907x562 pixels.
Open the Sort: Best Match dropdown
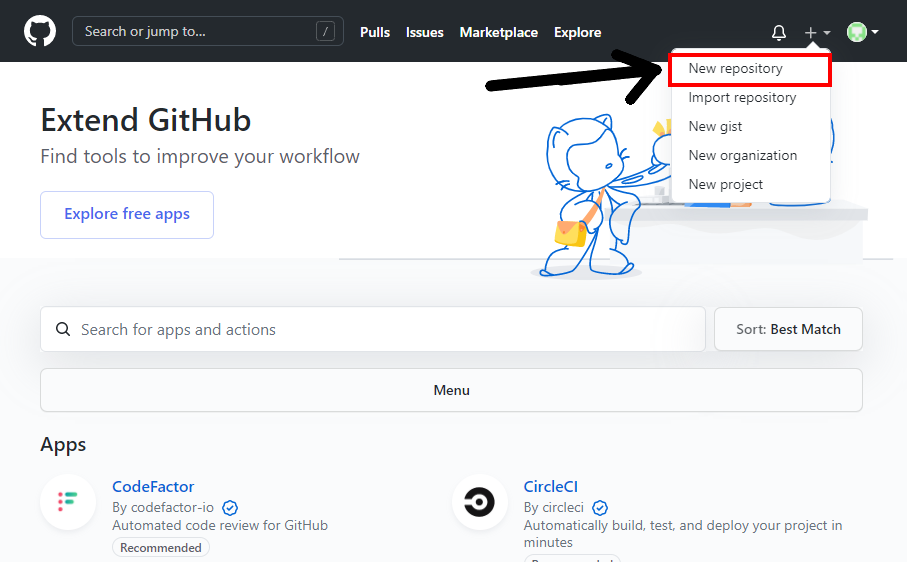point(788,329)
